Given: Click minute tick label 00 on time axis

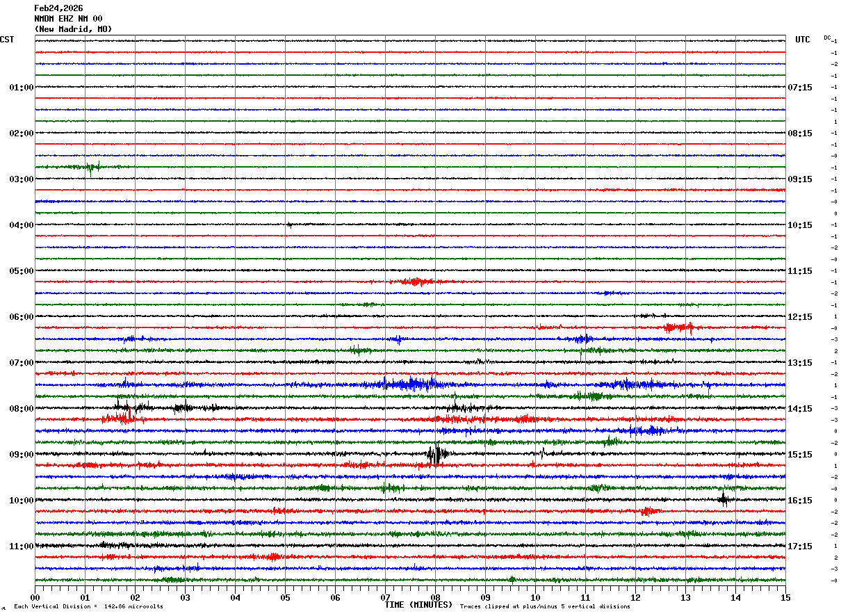Looking at the screenshot, I should tap(35, 597).
